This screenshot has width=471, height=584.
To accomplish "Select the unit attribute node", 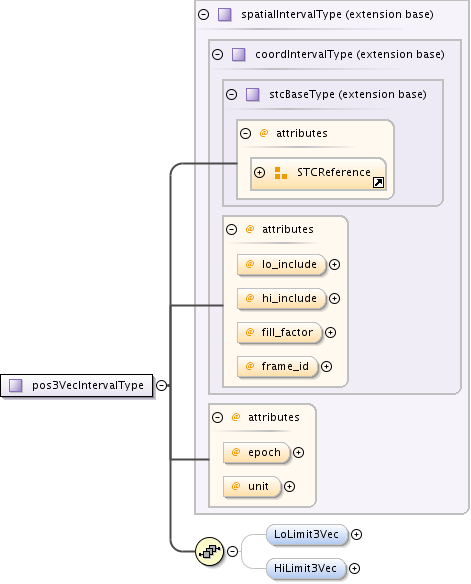I will (252, 486).
